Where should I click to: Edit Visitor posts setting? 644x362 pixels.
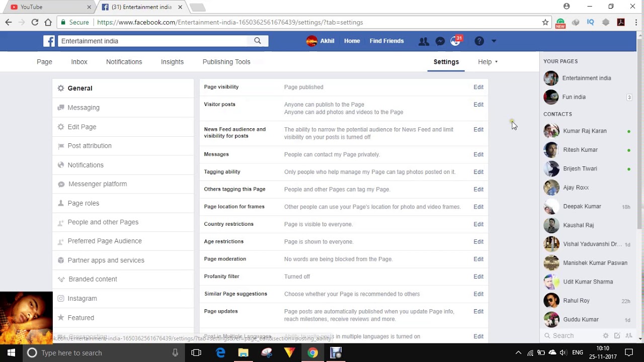478,105
